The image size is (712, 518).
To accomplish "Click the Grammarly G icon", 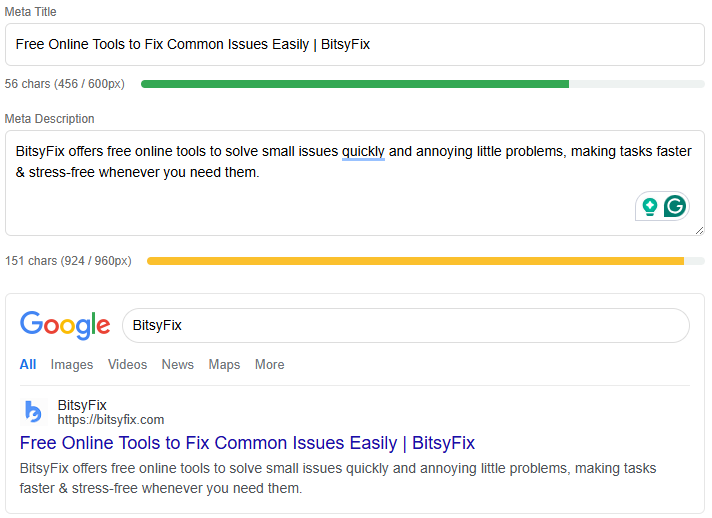I will 676,207.
